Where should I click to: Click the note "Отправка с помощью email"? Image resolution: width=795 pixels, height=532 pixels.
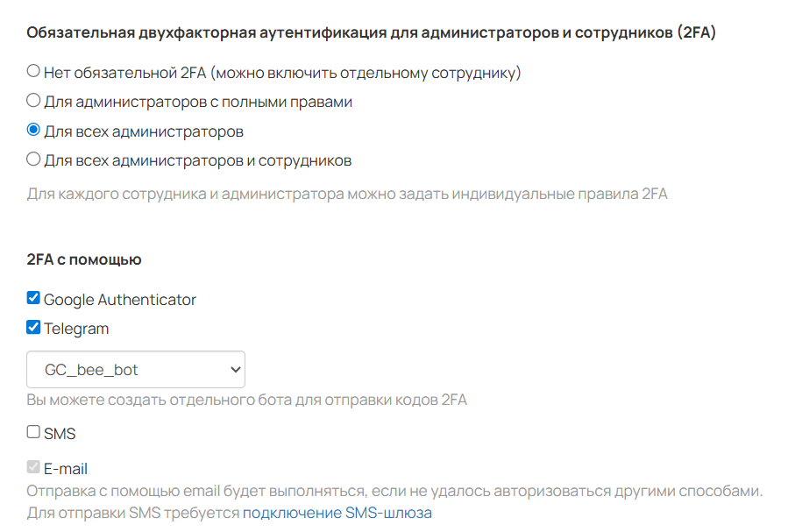394,491
